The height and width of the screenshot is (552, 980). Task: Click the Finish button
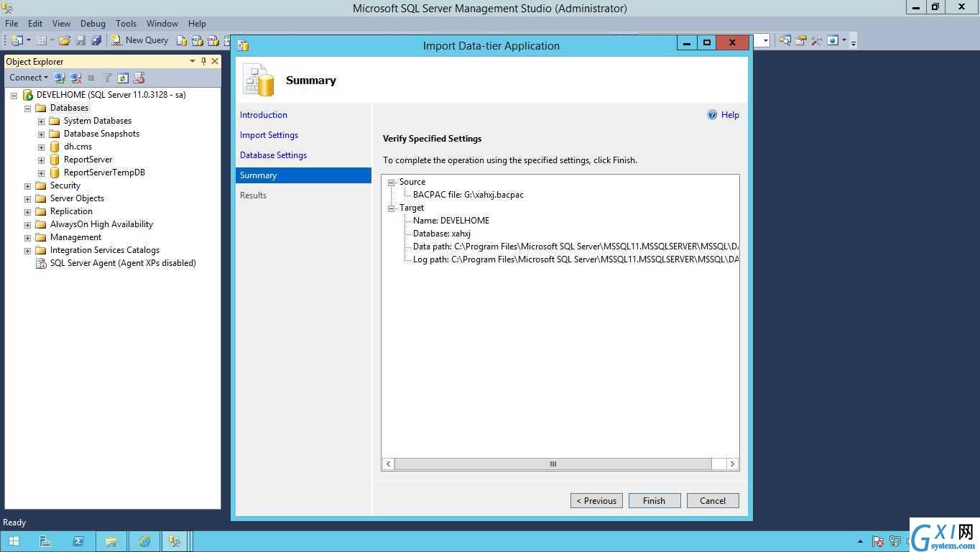coord(655,501)
